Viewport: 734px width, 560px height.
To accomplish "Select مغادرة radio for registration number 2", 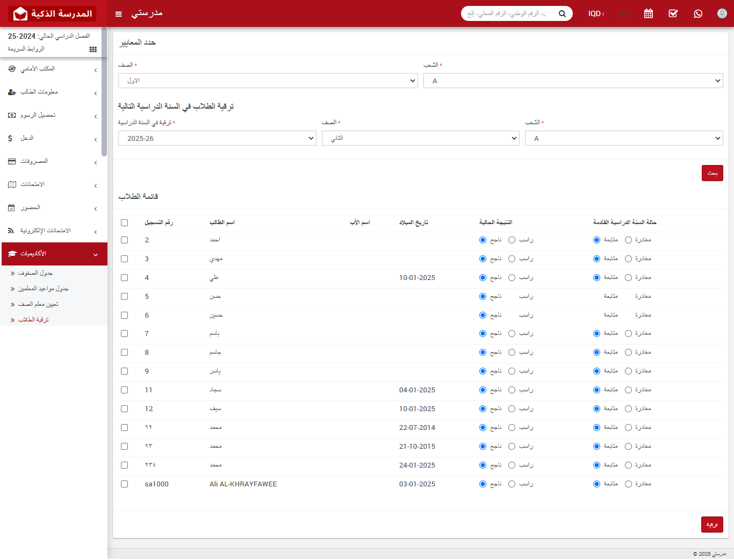I will click(x=628, y=240).
